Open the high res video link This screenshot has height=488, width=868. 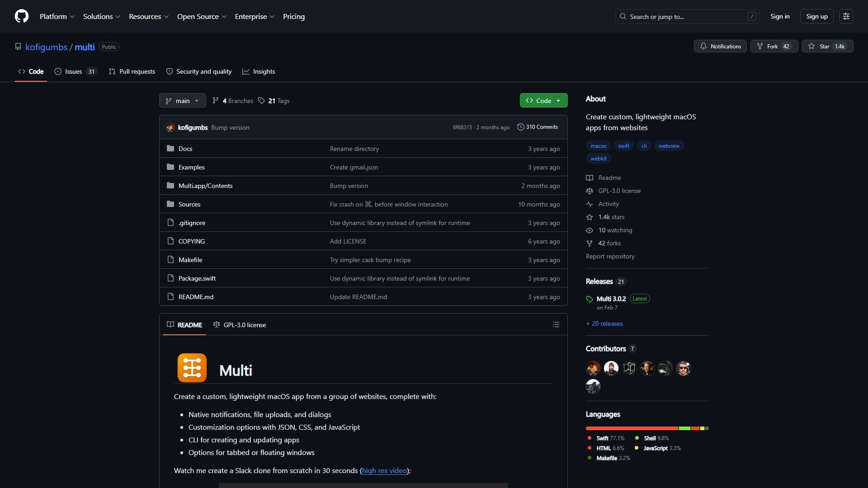point(384,470)
